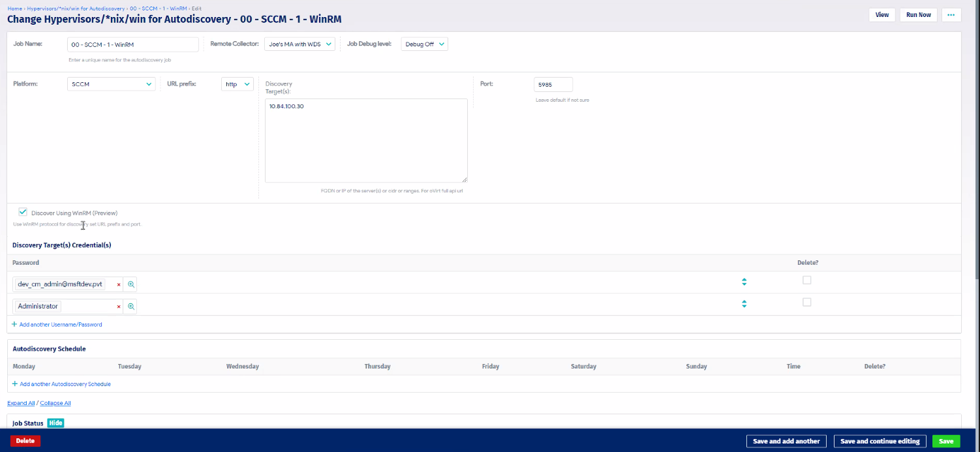
Task: Open the password reveal magnifier for dev_cm_admin
Action: 130,284
